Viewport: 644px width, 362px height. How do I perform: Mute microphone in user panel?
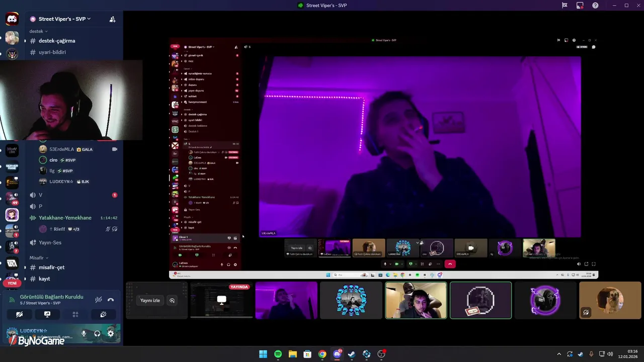click(x=84, y=333)
